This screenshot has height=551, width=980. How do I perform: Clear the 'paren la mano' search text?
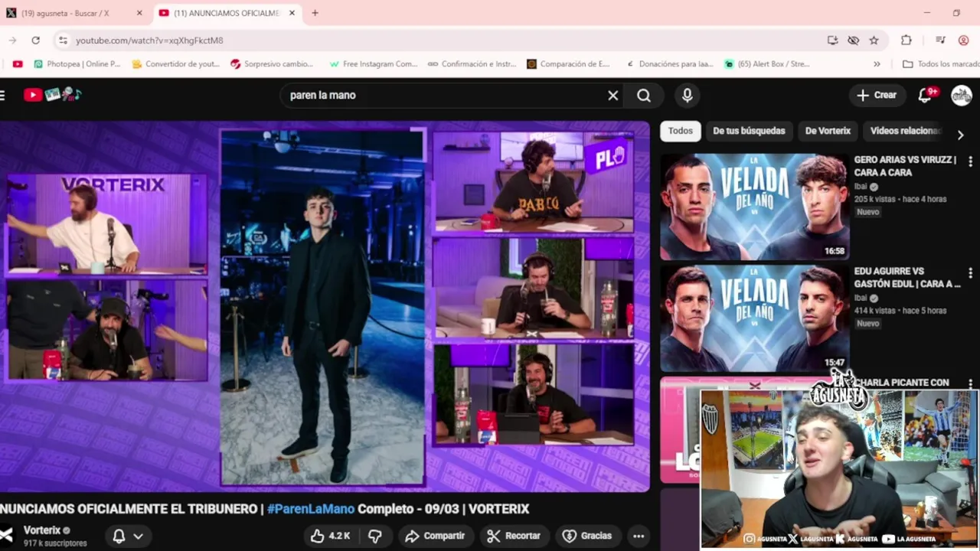click(612, 95)
